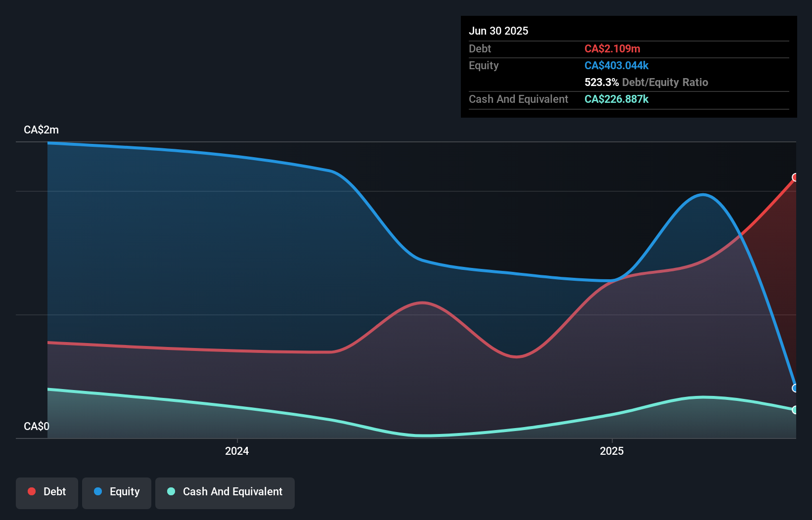Click the 2024 axis label
Viewport: 812px width, 520px height.
click(236, 450)
